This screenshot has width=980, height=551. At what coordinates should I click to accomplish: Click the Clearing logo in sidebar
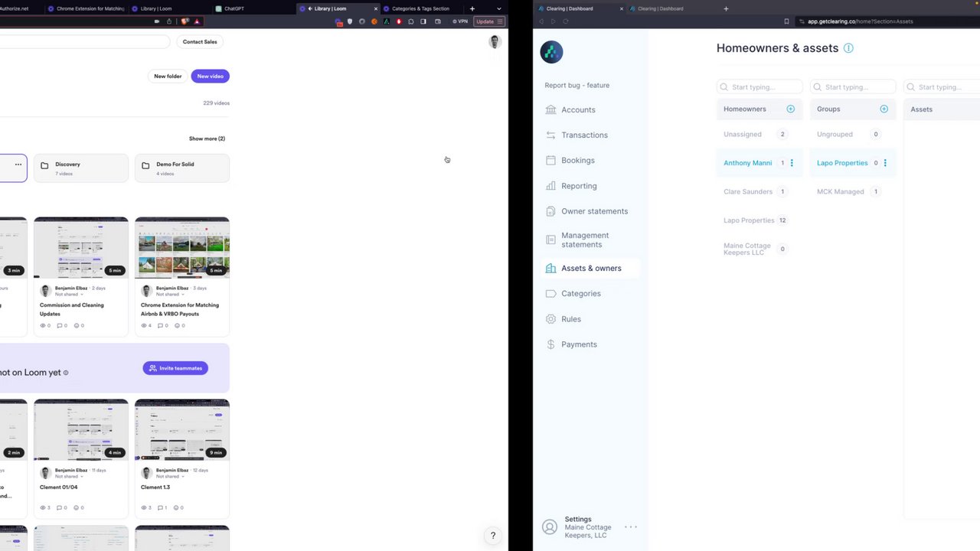(551, 52)
